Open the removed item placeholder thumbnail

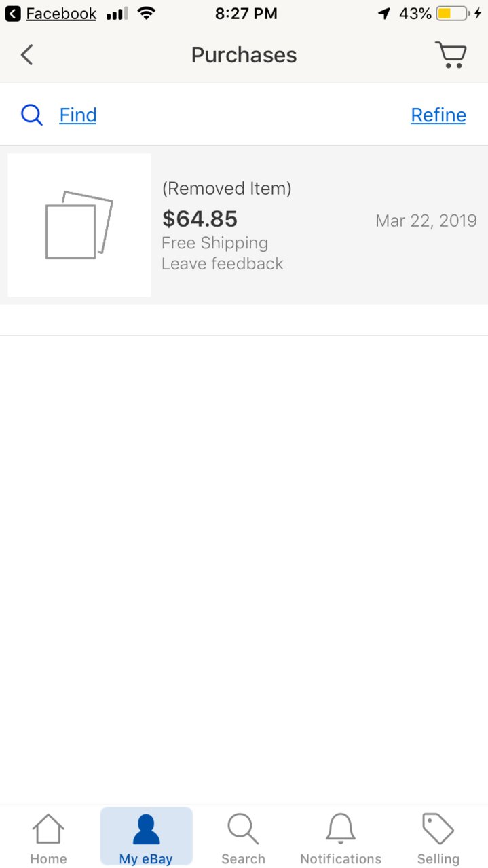(79, 225)
